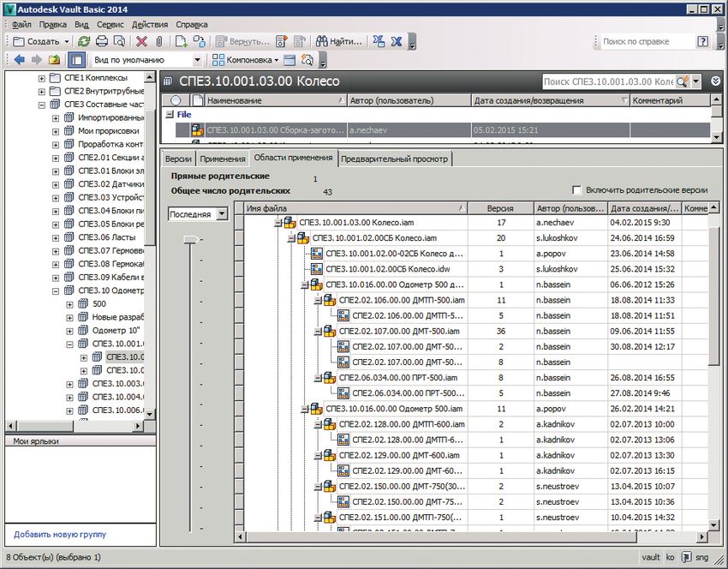This screenshot has height=569, width=728.
Task: Click the Создать button
Action: click(x=37, y=41)
